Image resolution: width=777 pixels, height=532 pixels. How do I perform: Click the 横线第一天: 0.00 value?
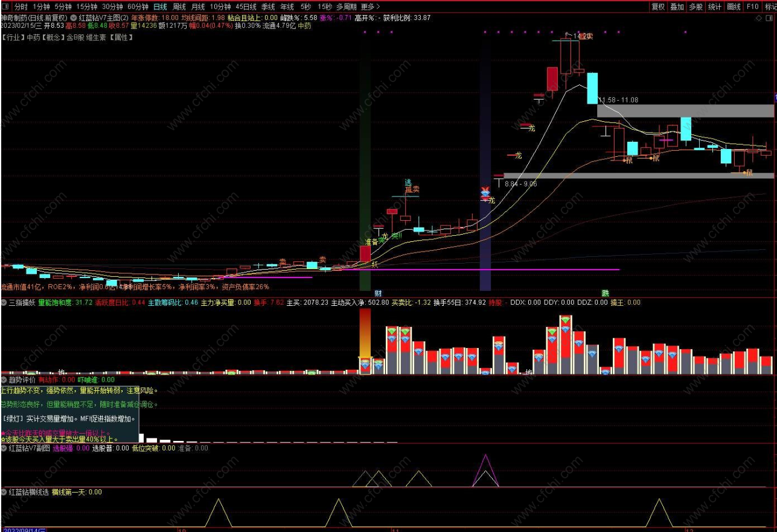(x=77, y=492)
